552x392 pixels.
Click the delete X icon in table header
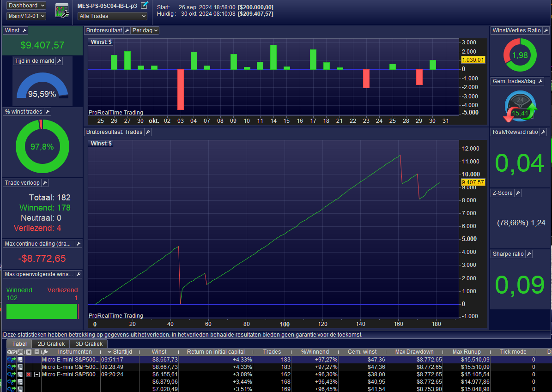tap(29, 352)
